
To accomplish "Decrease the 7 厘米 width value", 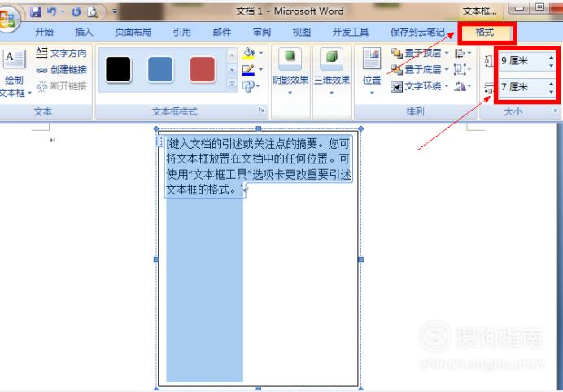I will tap(551, 92).
